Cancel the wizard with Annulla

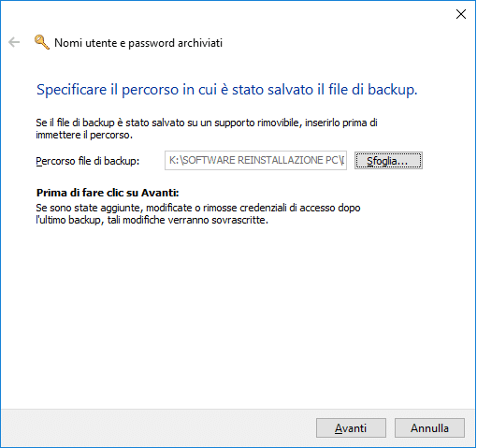coord(429,427)
